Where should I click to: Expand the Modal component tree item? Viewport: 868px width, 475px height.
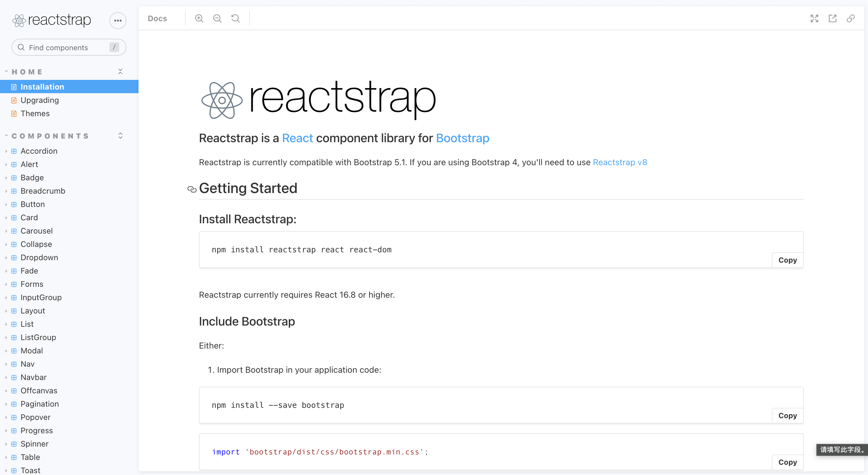point(32,351)
